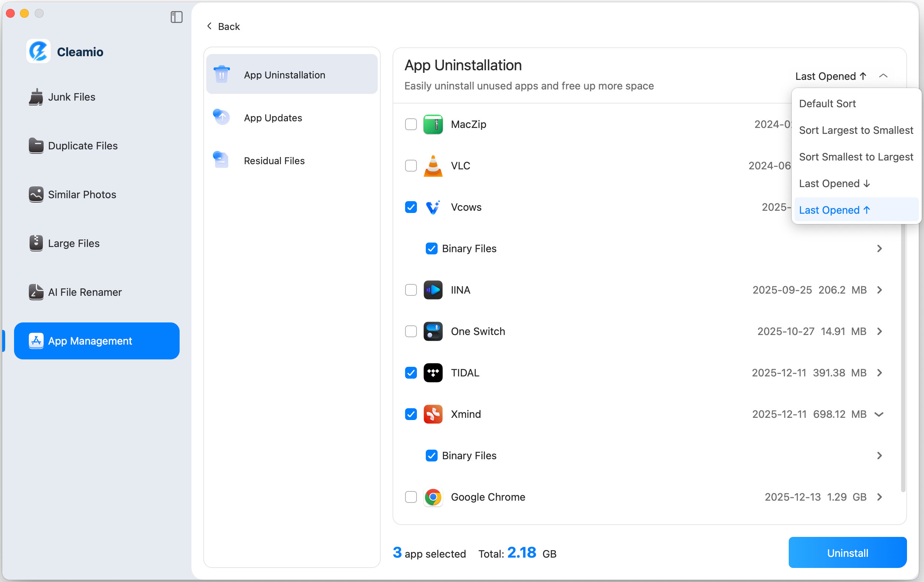The width and height of the screenshot is (924, 582).
Task: Go Back to the previous screen
Action: click(223, 26)
